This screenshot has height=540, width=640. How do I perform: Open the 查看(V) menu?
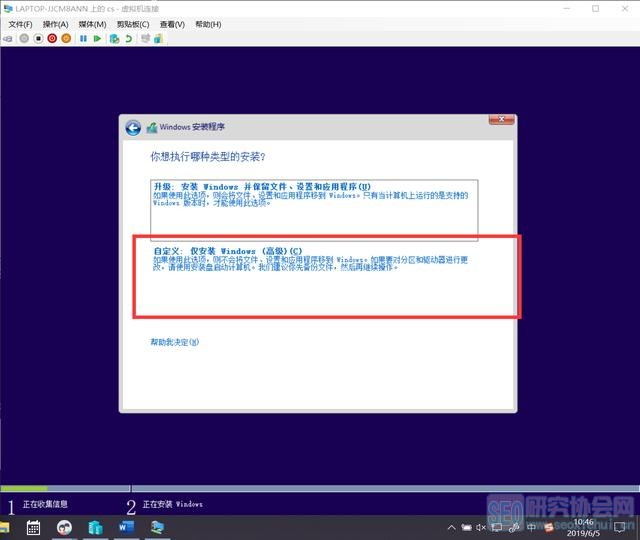coord(172,24)
